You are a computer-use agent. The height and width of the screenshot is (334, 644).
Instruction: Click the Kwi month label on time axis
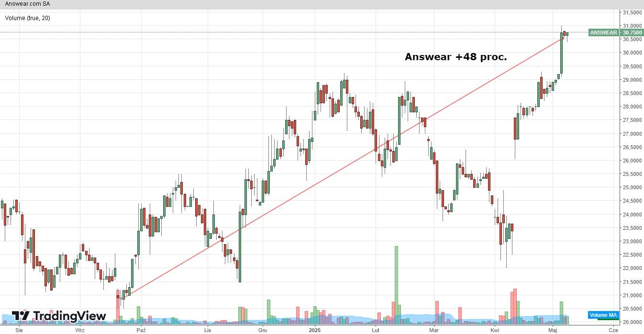(495, 330)
